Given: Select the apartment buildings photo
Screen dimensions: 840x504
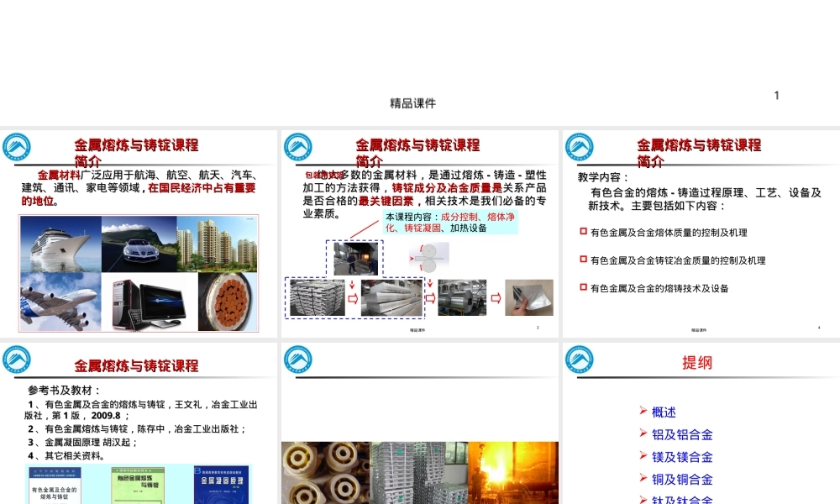Looking at the screenshot, I should pyautogui.click(x=218, y=244).
